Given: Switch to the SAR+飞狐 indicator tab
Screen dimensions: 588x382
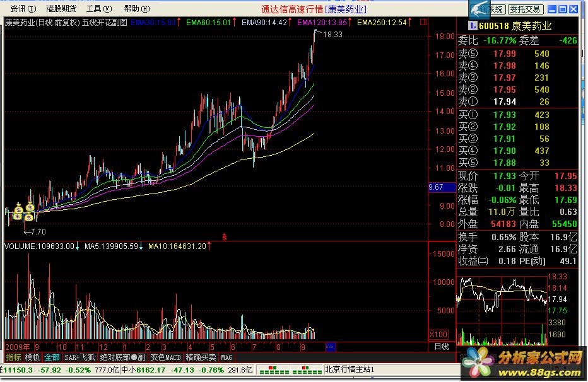Looking at the screenshot, I should click(x=79, y=357).
